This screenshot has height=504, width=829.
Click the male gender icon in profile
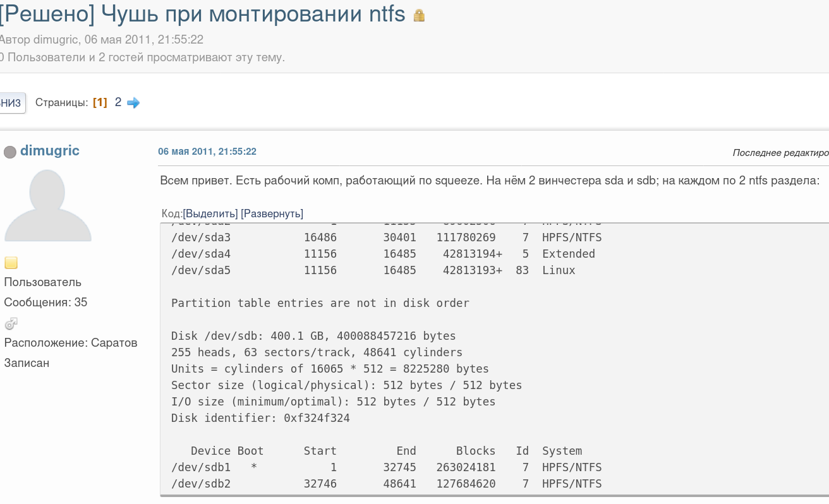tap(11, 323)
